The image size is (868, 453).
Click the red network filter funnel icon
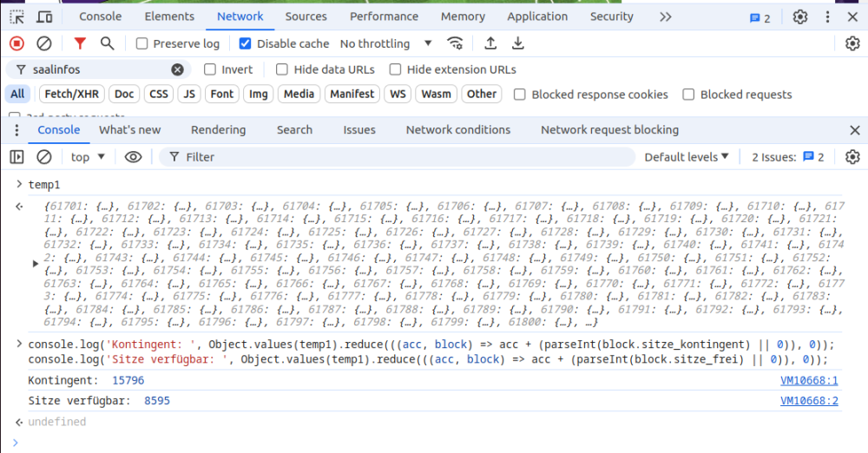point(80,43)
